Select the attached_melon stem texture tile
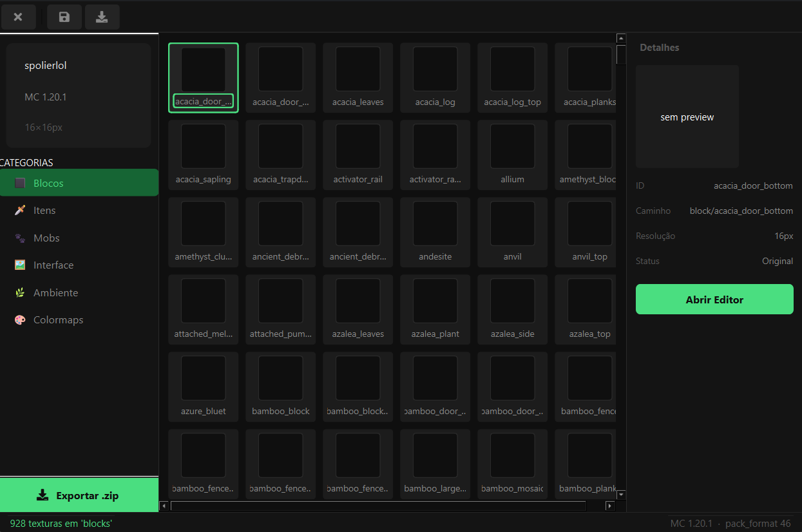This screenshot has width=802, height=532. point(204,310)
